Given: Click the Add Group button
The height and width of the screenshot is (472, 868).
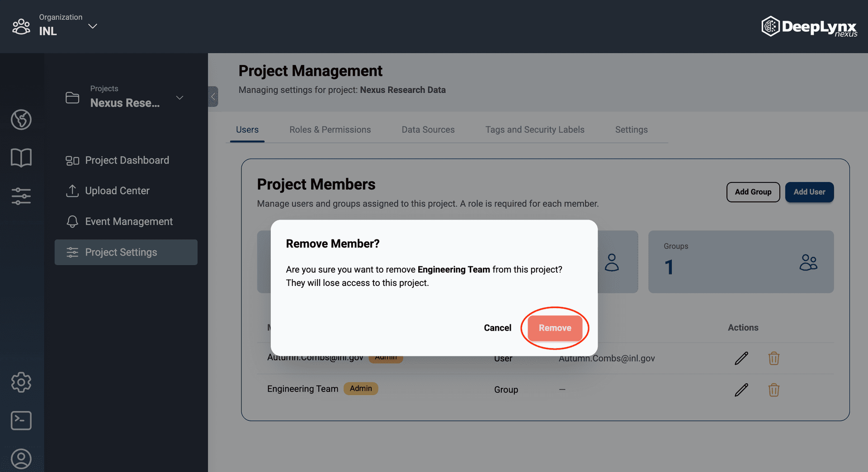Looking at the screenshot, I should pyautogui.click(x=753, y=192).
